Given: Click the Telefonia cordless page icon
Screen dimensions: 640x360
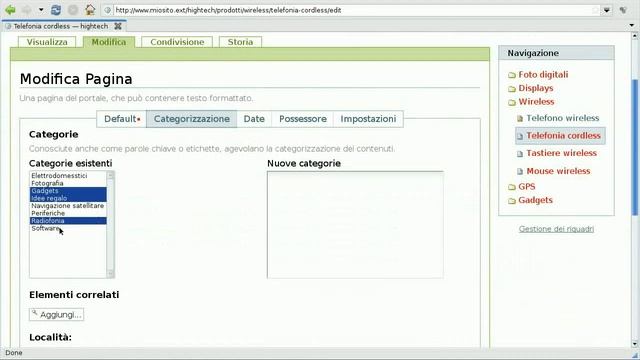Looking at the screenshot, I should click(520, 136).
